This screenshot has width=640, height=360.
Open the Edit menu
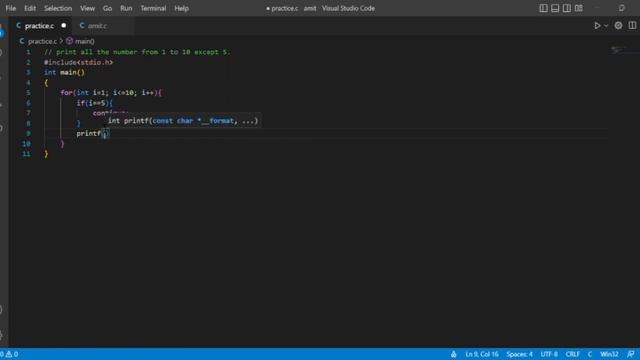coord(30,8)
